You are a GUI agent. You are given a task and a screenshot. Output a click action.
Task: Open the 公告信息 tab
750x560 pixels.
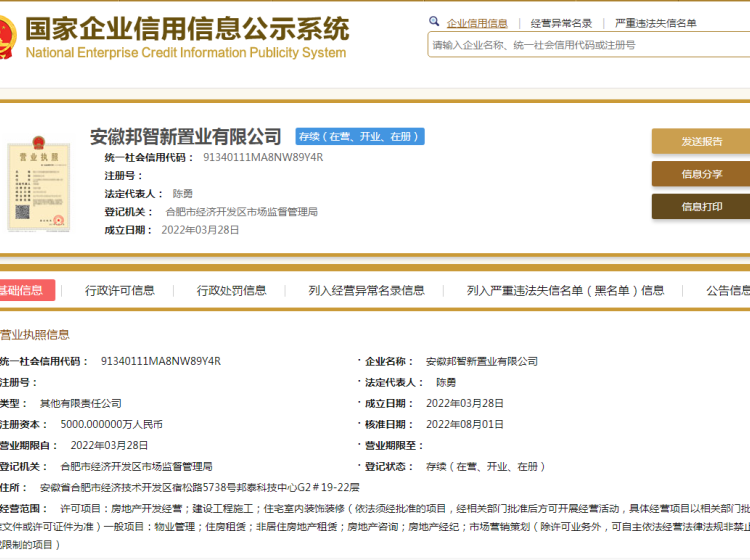pyautogui.click(x=727, y=291)
